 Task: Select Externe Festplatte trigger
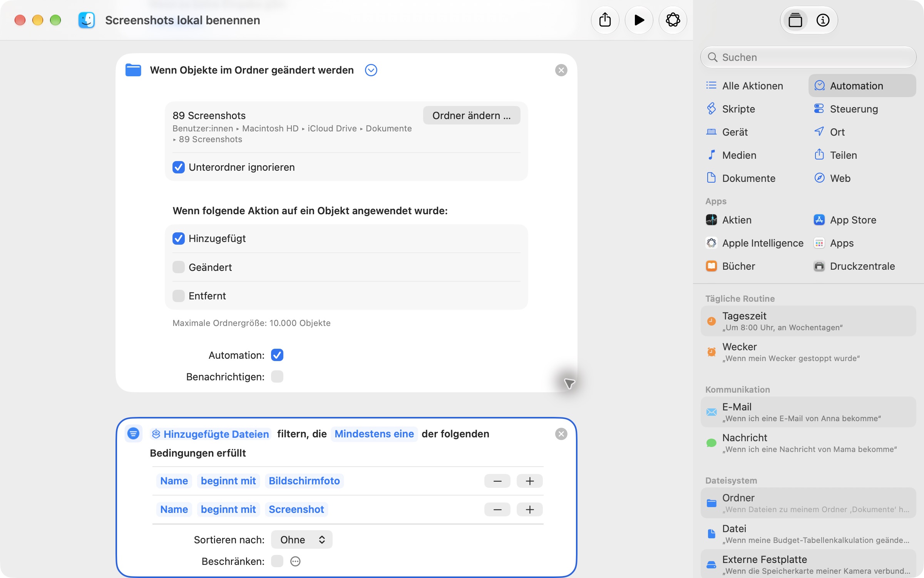[808, 565]
